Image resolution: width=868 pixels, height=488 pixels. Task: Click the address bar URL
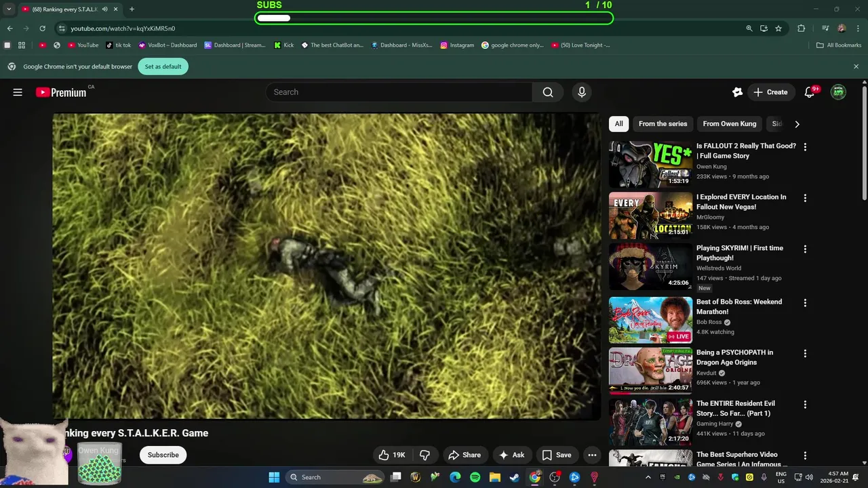point(123,28)
